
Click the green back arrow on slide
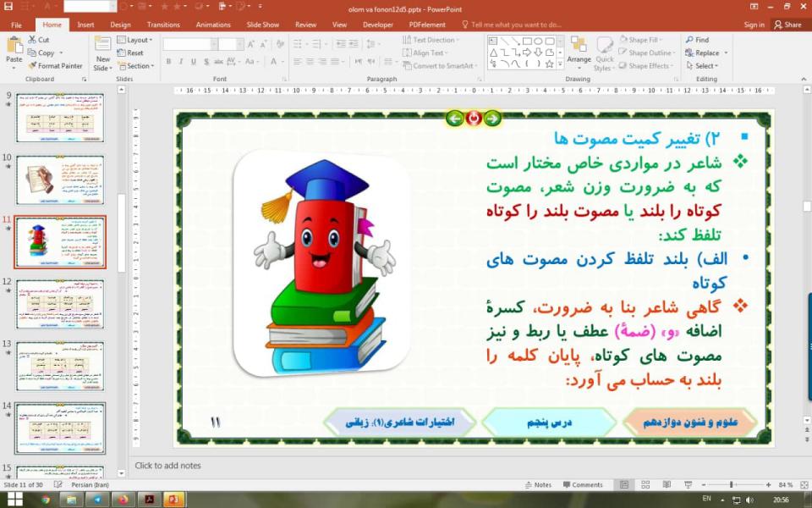click(455, 119)
